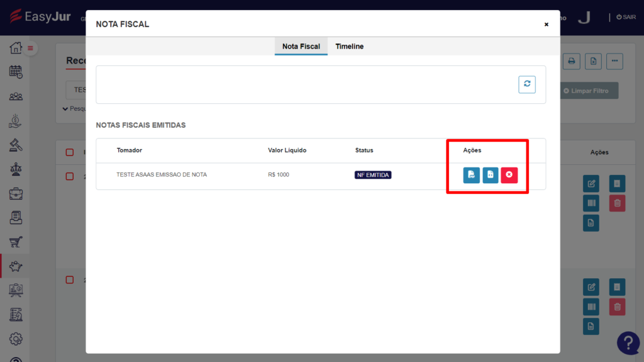Viewport: 644px width, 362px height.
Task: Tick the second row checkbox
Action: (70, 280)
